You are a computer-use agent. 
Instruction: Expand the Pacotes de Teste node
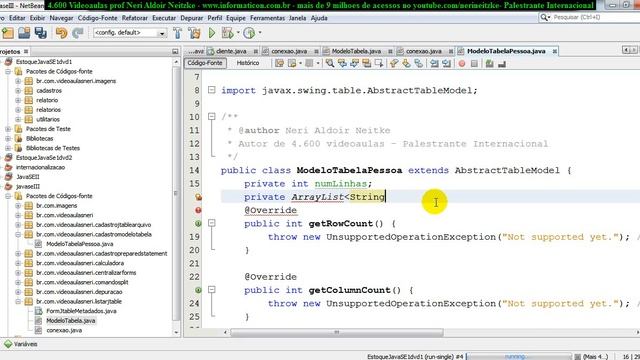pos(8,129)
